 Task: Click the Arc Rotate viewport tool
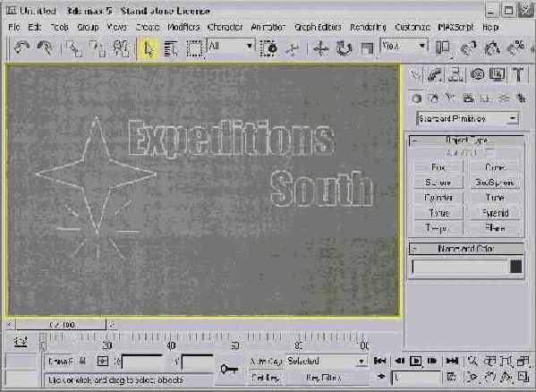pyautogui.click(x=506, y=378)
